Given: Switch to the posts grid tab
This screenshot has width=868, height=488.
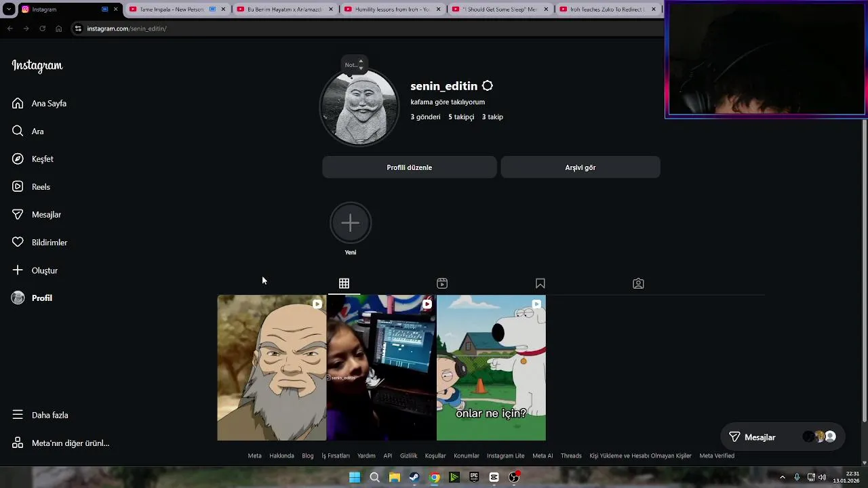Looking at the screenshot, I should coord(344,283).
